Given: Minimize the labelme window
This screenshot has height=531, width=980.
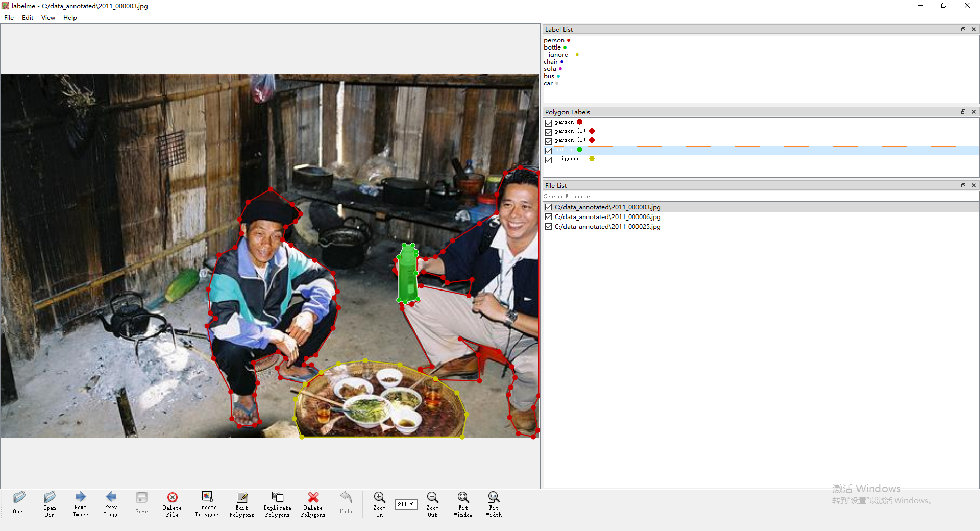Looking at the screenshot, I should 921,6.
